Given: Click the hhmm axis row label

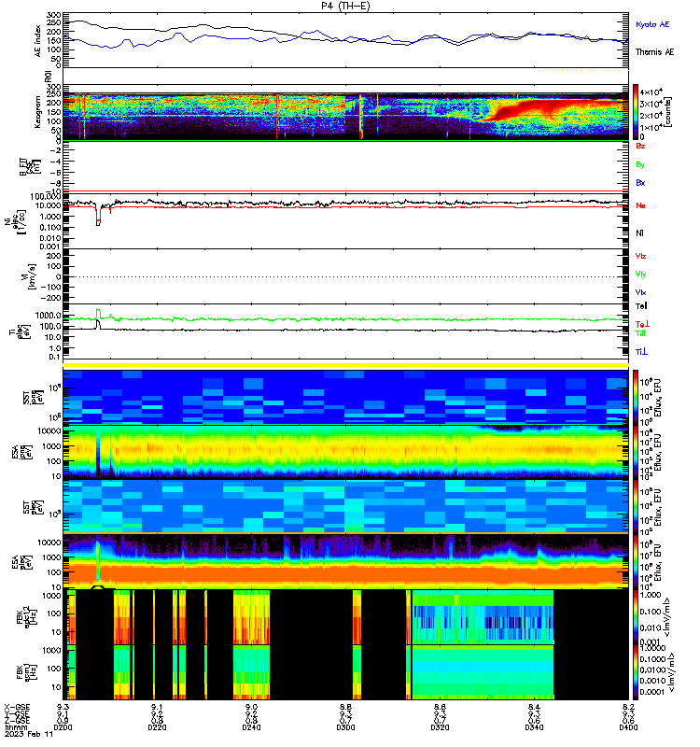Looking at the screenshot, I should 14,727.
